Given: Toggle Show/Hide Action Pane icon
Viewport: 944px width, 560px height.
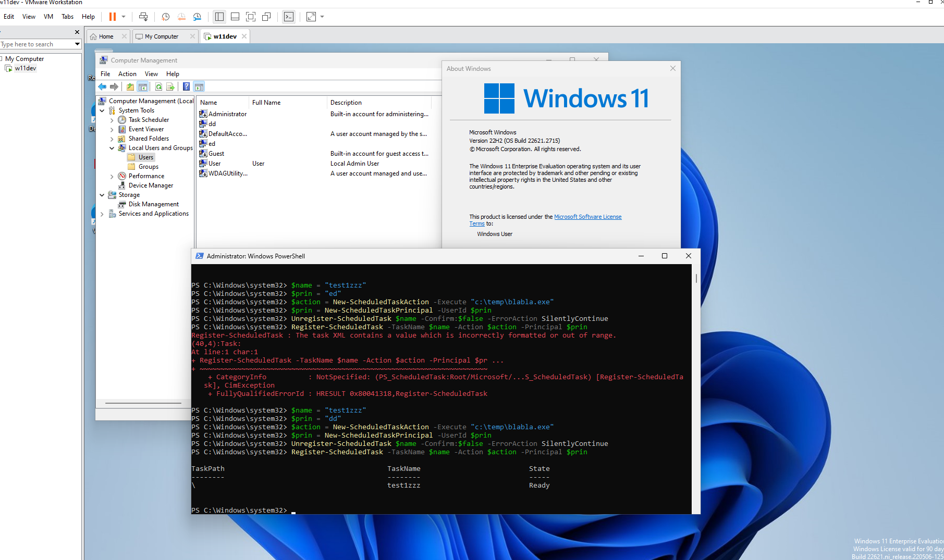Looking at the screenshot, I should 199,87.
